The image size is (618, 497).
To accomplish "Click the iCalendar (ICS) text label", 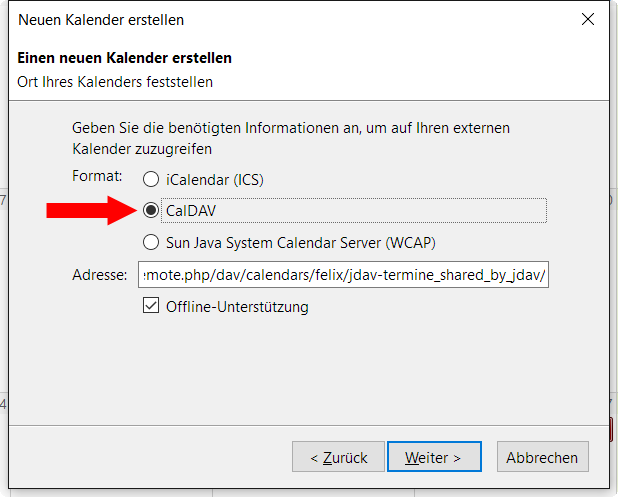I will click(x=214, y=180).
